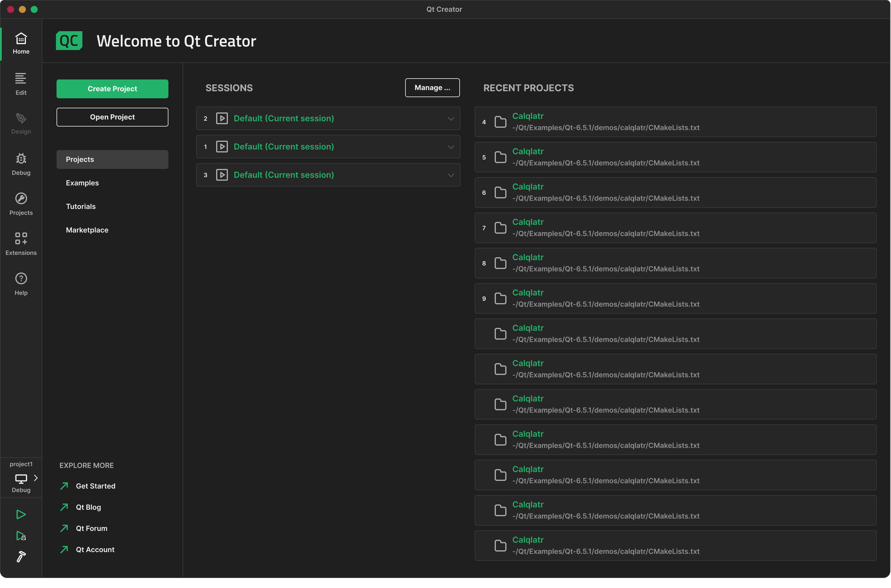Expand session 2 details chevron
This screenshot has height=588, width=891.
pyautogui.click(x=451, y=119)
